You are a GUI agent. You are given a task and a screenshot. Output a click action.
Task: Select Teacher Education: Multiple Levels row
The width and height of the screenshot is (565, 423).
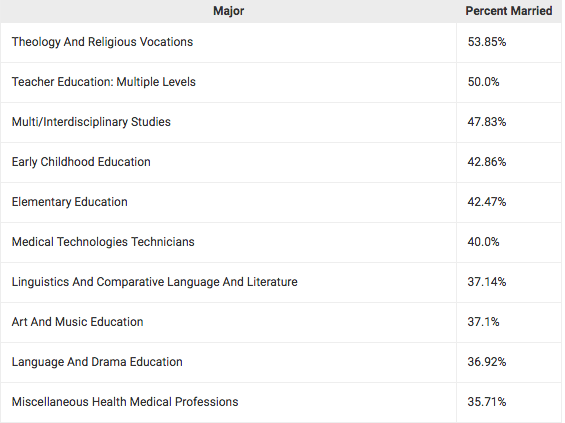tap(281, 82)
